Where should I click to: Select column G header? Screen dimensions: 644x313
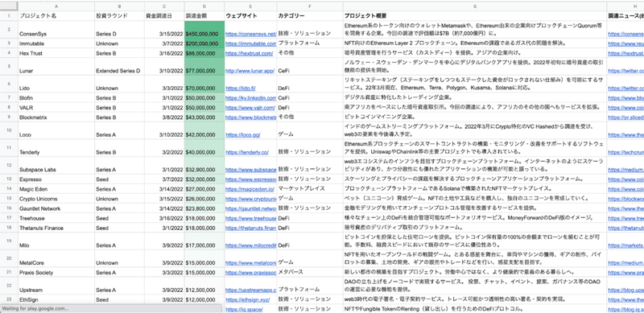click(474, 6)
